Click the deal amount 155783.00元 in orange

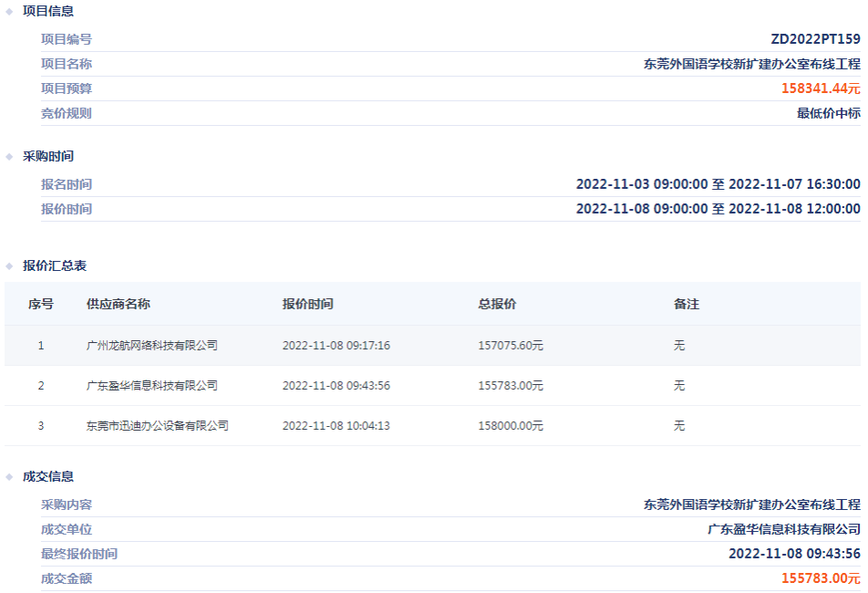point(821,578)
